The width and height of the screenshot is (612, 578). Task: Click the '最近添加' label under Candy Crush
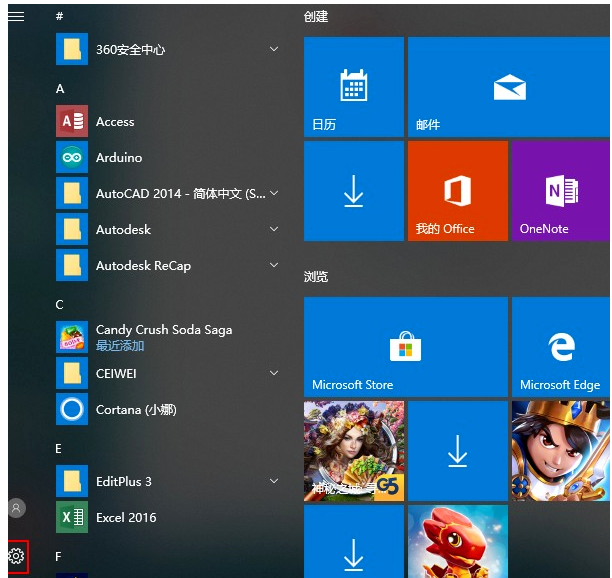120,346
